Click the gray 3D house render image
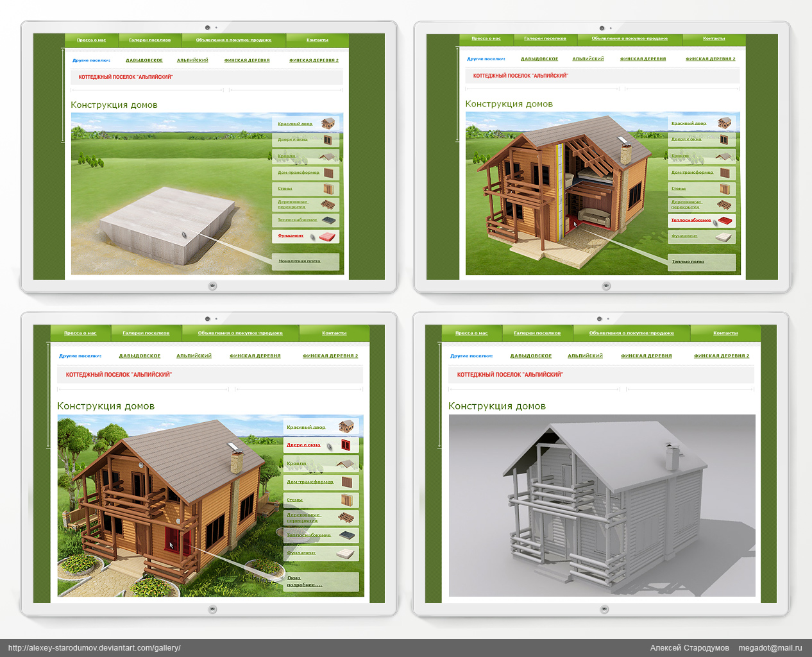 pyautogui.click(x=602, y=506)
